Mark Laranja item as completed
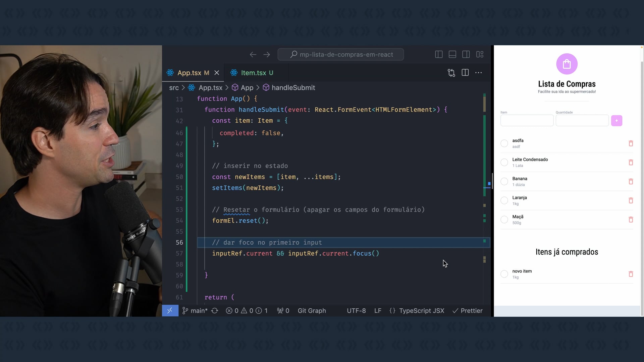Image resolution: width=644 pixels, height=362 pixels. (x=504, y=200)
